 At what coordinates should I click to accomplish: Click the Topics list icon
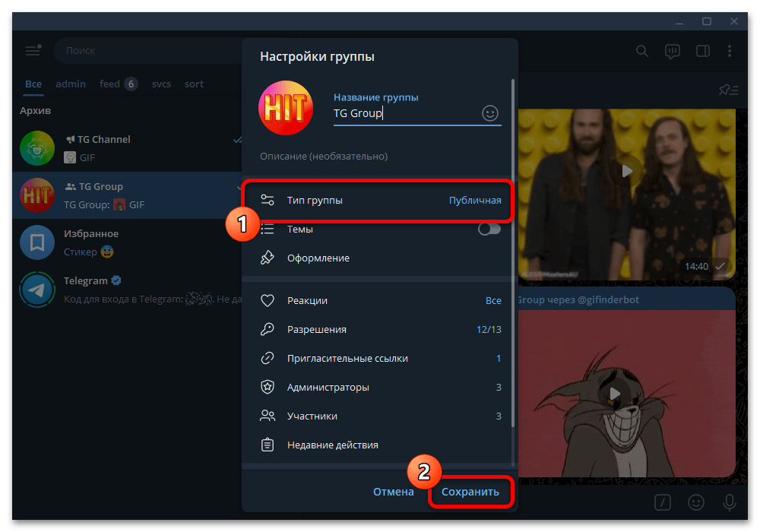click(x=267, y=230)
